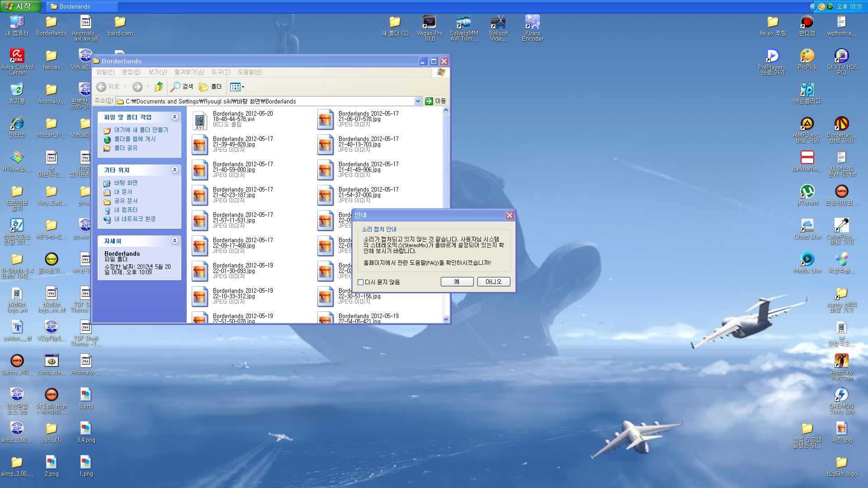Open 내 문서 in other places

click(x=123, y=192)
